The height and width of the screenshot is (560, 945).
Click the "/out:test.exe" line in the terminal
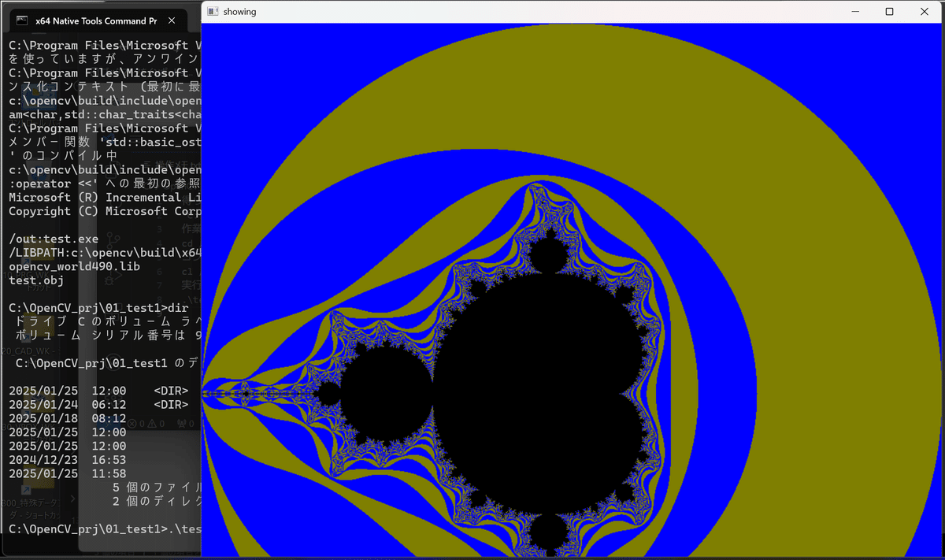[x=54, y=239]
